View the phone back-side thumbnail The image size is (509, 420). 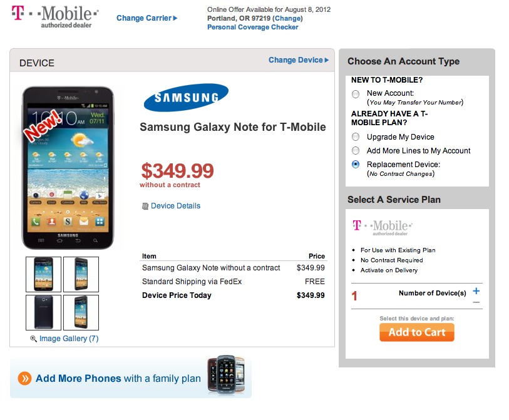pos(44,312)
